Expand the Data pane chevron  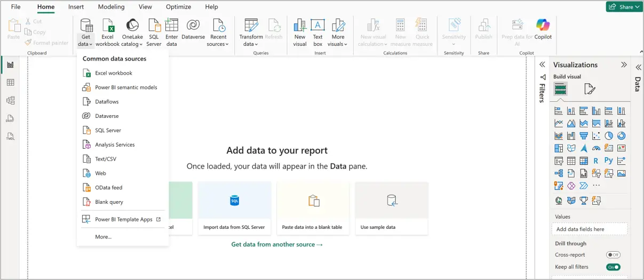(638, 67)
